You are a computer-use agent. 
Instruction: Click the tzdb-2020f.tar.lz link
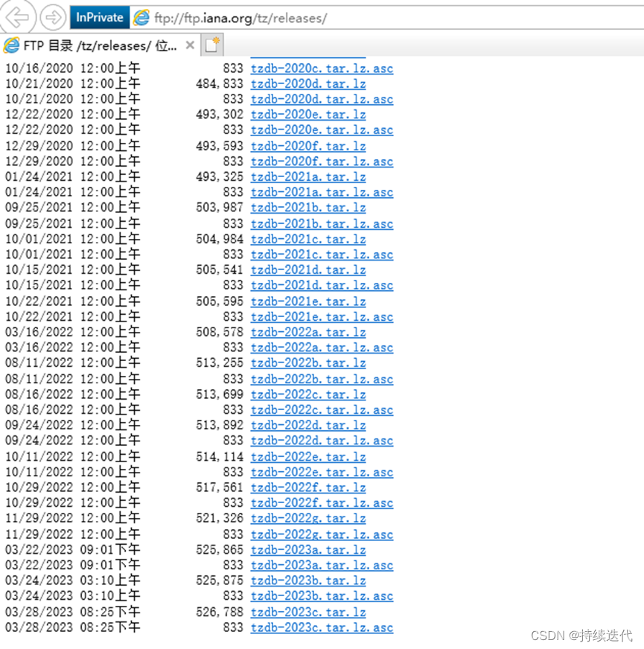point(307,145)
